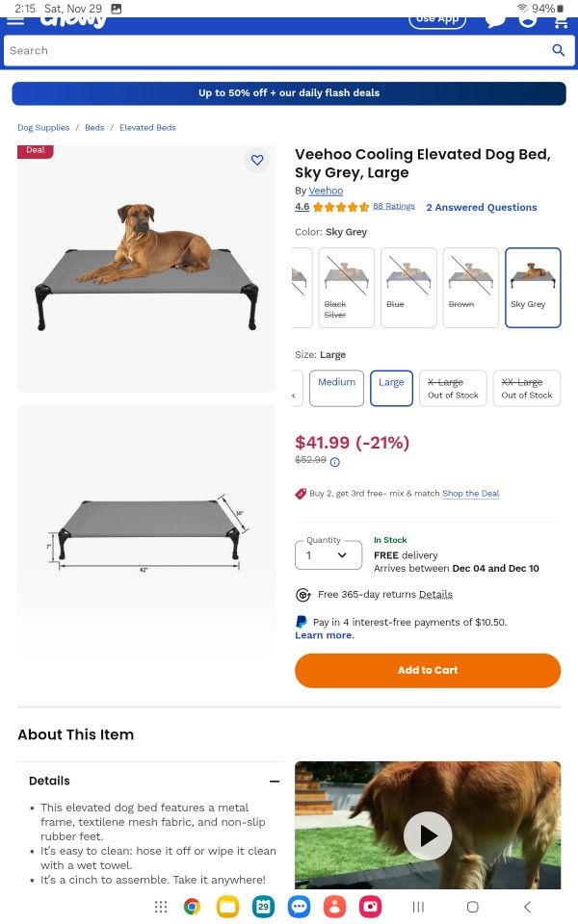Open chat support via the speech bubble icon

pos(495,19)
